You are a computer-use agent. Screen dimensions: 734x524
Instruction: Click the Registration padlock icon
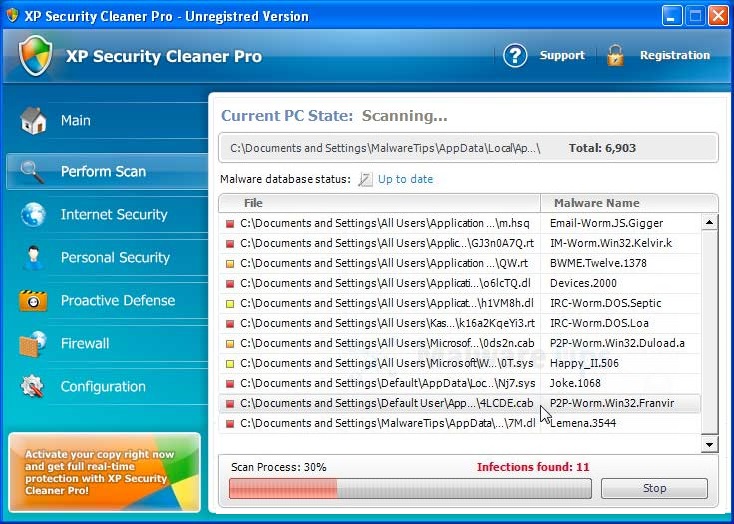(615, 56)
